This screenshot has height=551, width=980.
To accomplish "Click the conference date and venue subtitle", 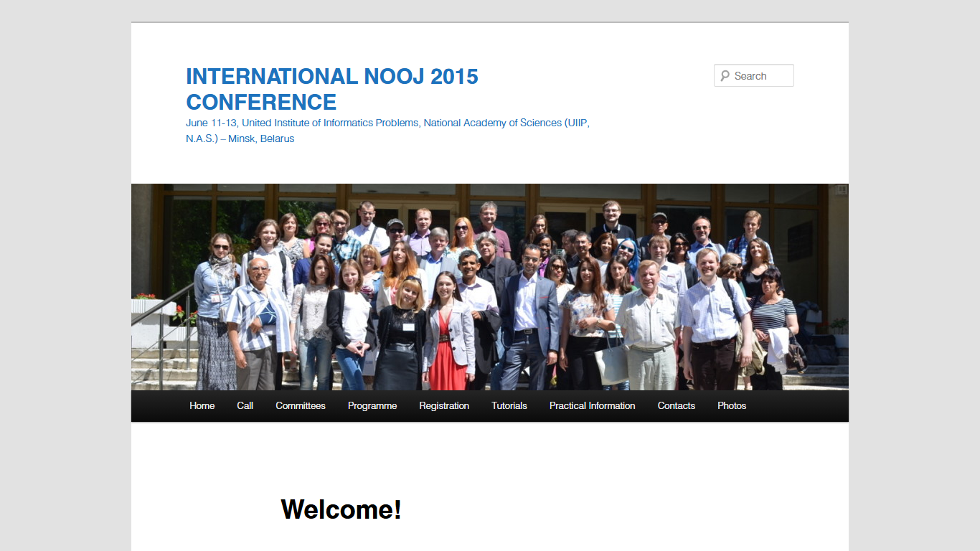I will [x=387, y=131].
